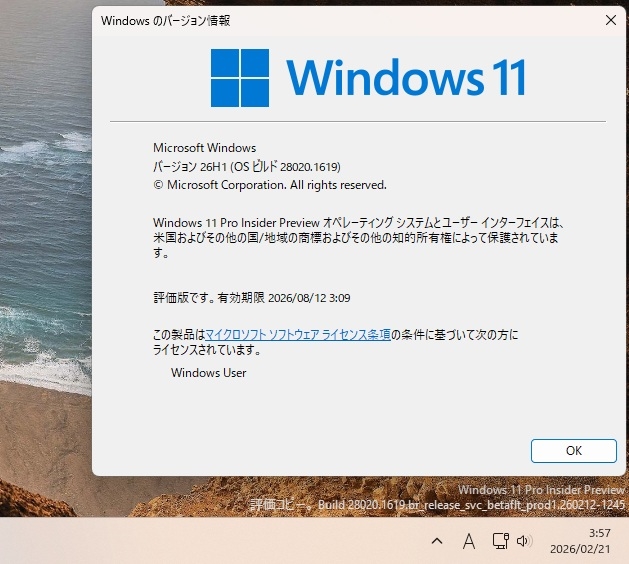Switch IME input mode with the A icon
Viewport: 629px width, 564px height.
point(469,541)
